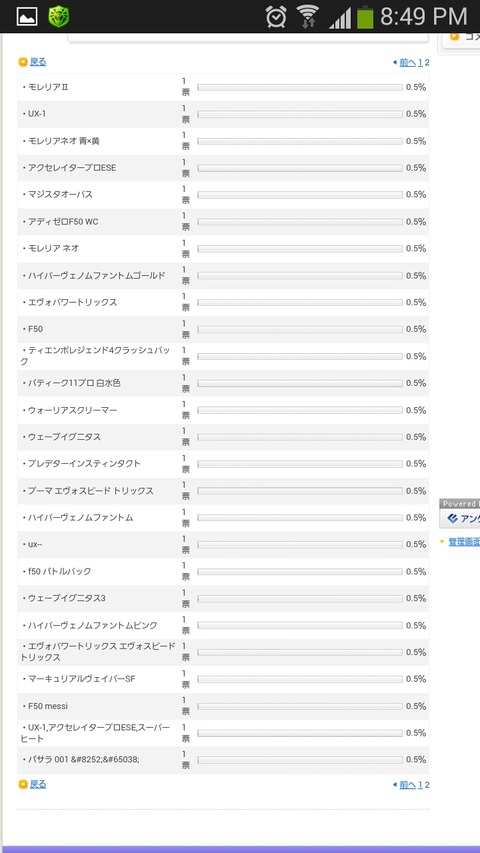Go to previous page via bottom 前へ
Screen dimensions: 480x853
pyautogui.click(x=408, y=784)
